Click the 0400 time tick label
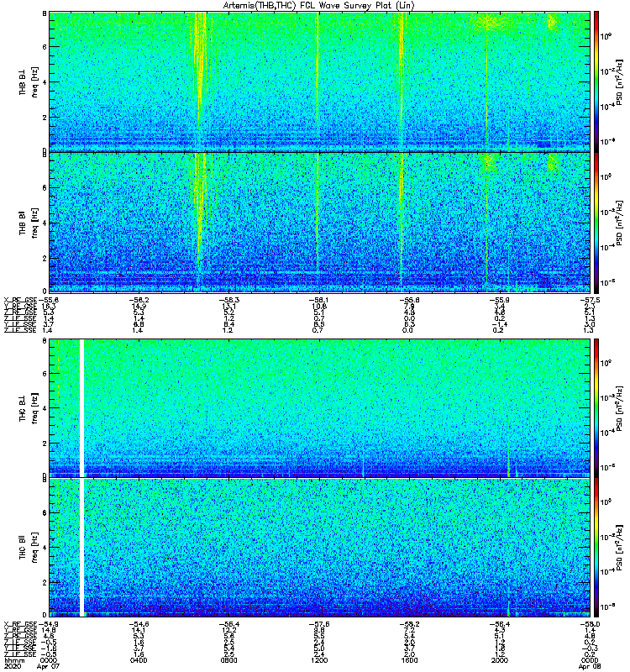Screen dimensions: 630x672 [x=138, y=660]
